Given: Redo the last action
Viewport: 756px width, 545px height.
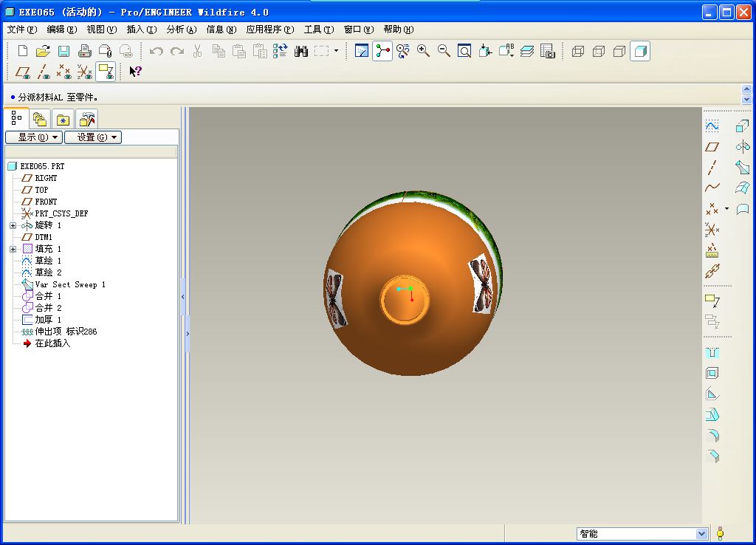Looking at the screenshot, I should [177, 51].
